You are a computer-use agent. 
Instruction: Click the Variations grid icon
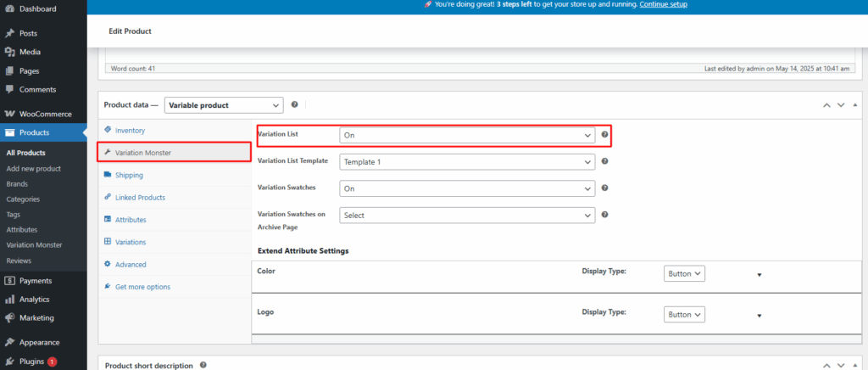pos(108,242)
